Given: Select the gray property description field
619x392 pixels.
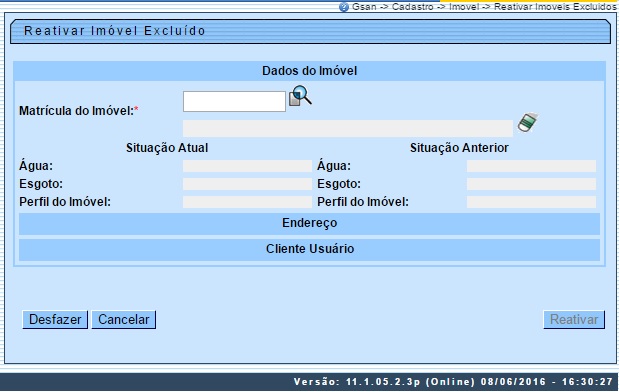Looking at the screenshot, I should point(348,129).
